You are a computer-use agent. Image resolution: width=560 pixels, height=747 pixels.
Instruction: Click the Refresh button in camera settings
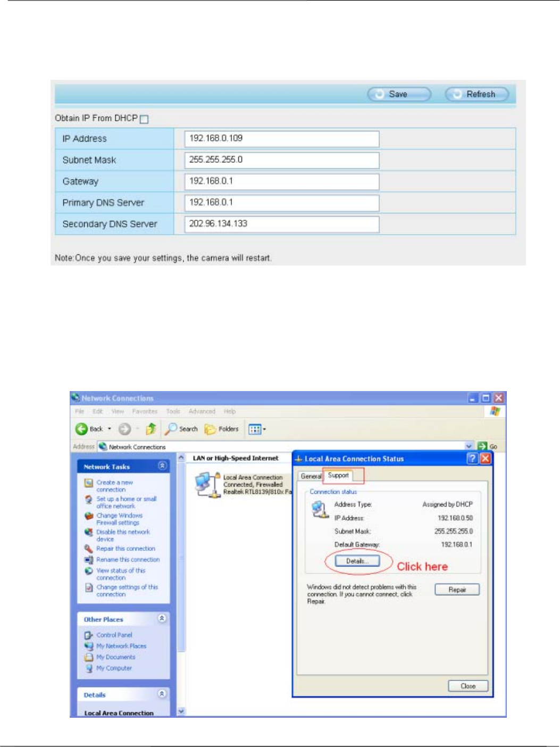(477, 94)
